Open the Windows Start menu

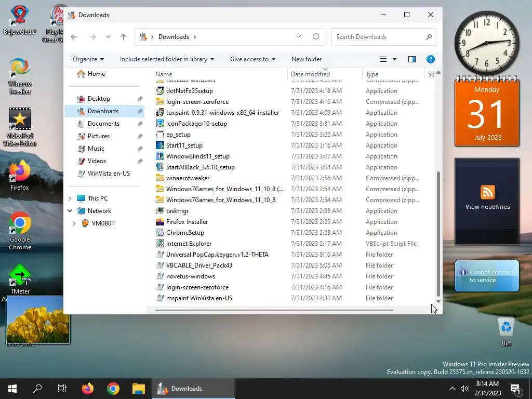(x=12, y=389)
